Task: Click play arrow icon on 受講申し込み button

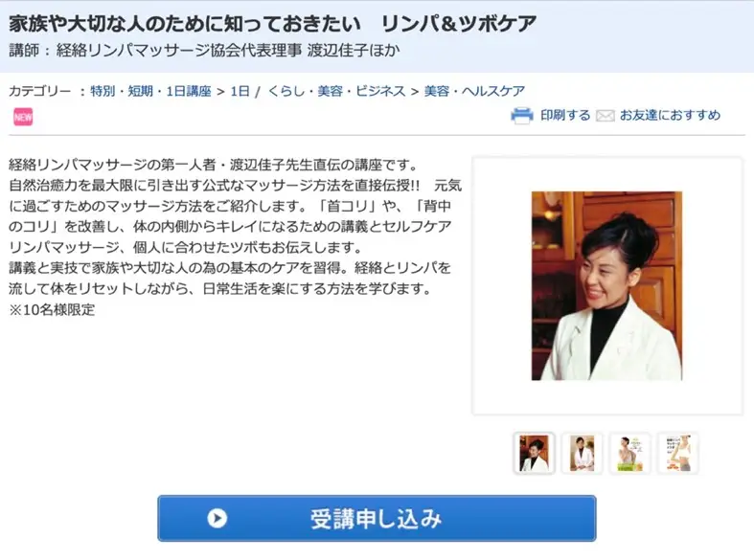Action: (217, 518)
